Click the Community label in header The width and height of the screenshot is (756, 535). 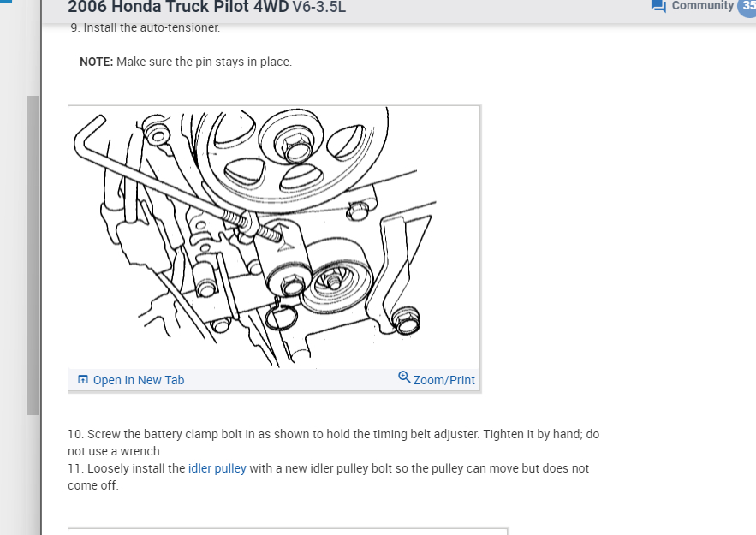coord(702,6)
